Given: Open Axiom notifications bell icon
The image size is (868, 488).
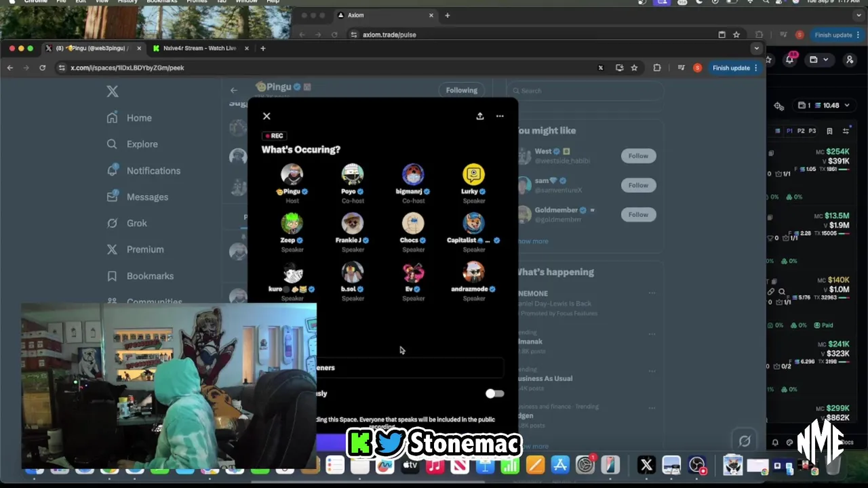Looking at the screenshot, I should pos(790,60).
